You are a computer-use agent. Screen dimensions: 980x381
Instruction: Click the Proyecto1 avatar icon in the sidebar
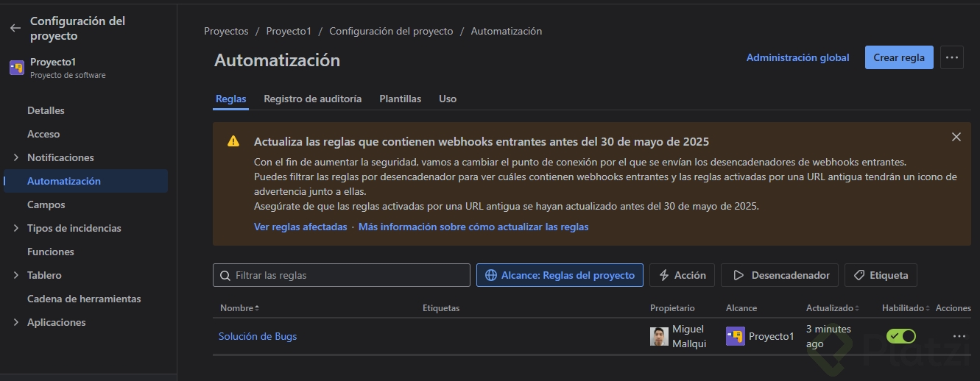[x=17, y=68]
